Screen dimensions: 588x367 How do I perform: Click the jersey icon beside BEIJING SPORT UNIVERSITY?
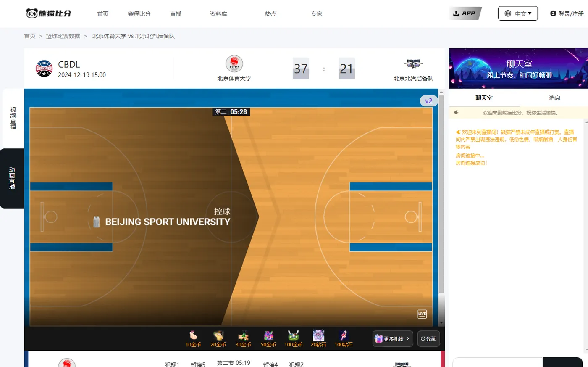tap(97, 222)
